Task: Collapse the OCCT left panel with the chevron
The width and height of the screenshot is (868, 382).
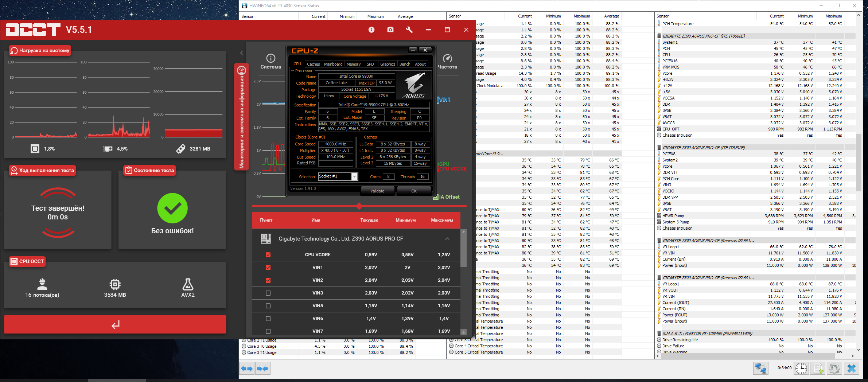Action: pos(241,53)
